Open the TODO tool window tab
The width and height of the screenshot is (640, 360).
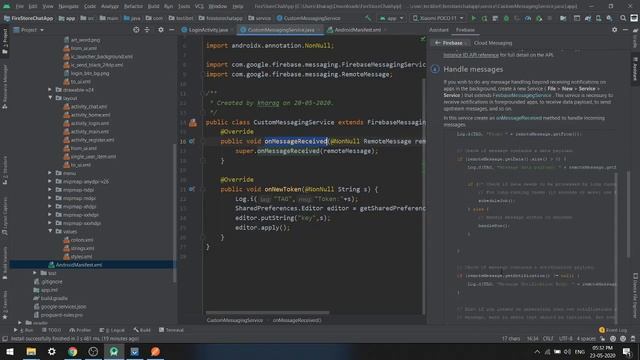[x=51, y=330]
